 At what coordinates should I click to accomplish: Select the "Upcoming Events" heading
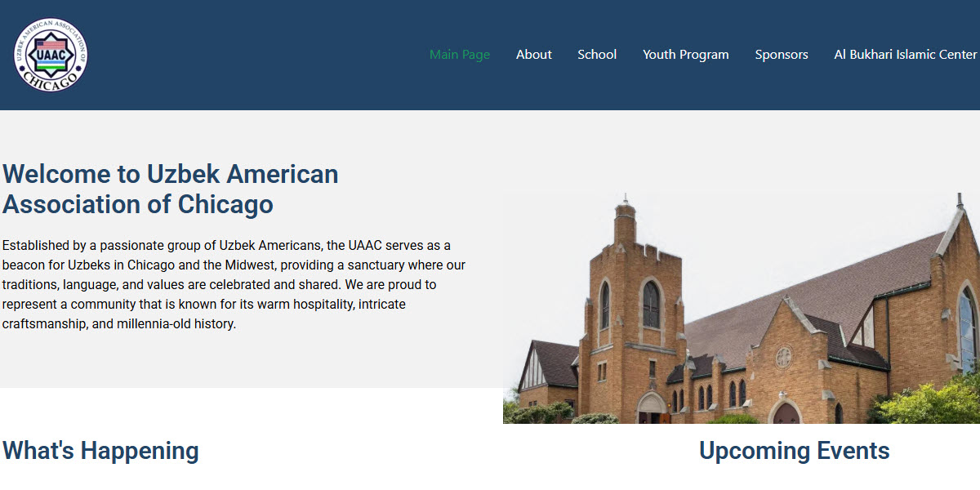click(795, 450)
